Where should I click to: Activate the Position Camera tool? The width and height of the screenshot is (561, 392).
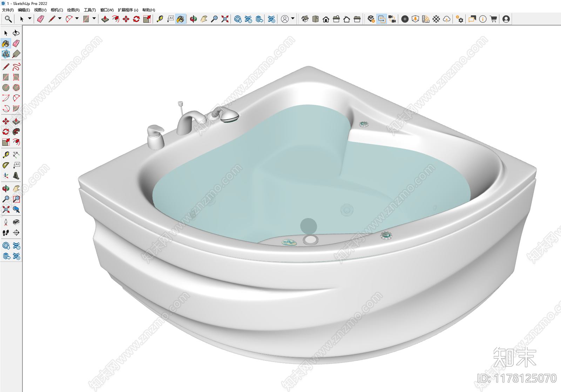[x=6, y=222]
